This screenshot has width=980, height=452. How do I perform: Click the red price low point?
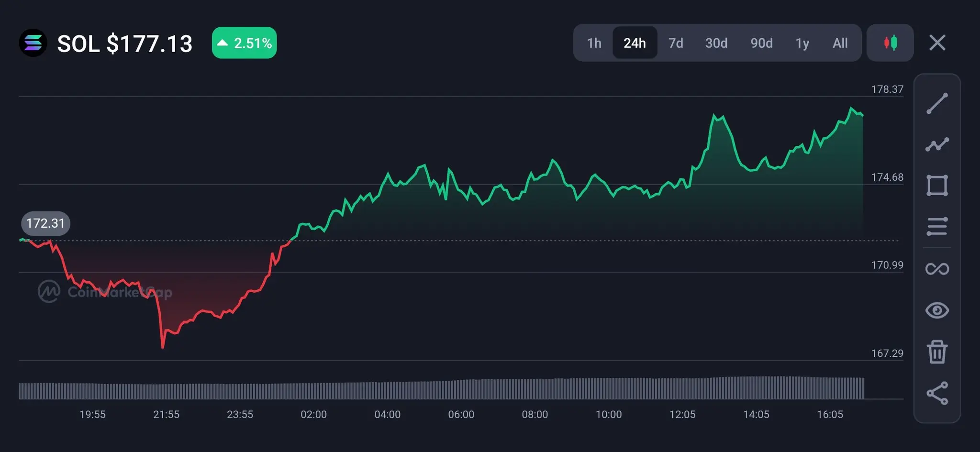coord(163,346)
